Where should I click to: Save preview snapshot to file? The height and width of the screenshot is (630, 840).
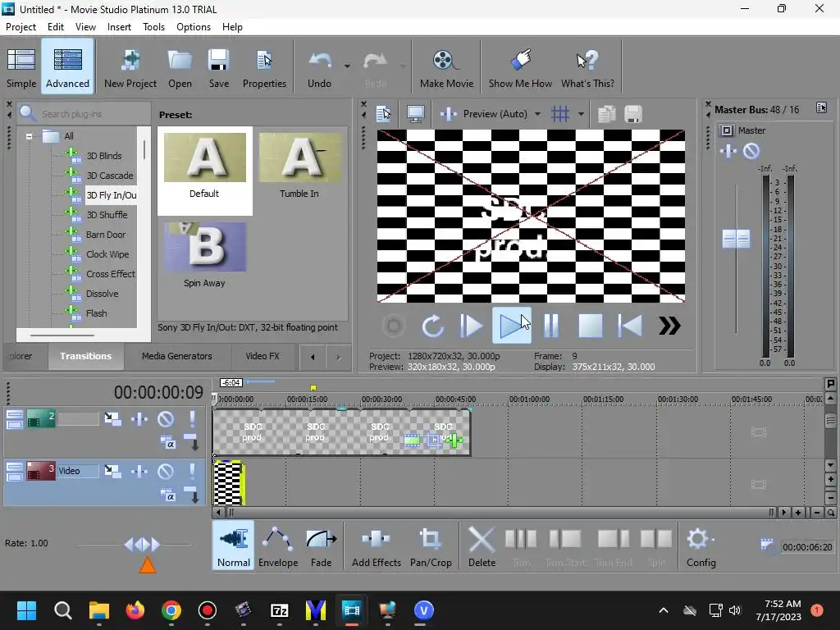click(633, 113)
